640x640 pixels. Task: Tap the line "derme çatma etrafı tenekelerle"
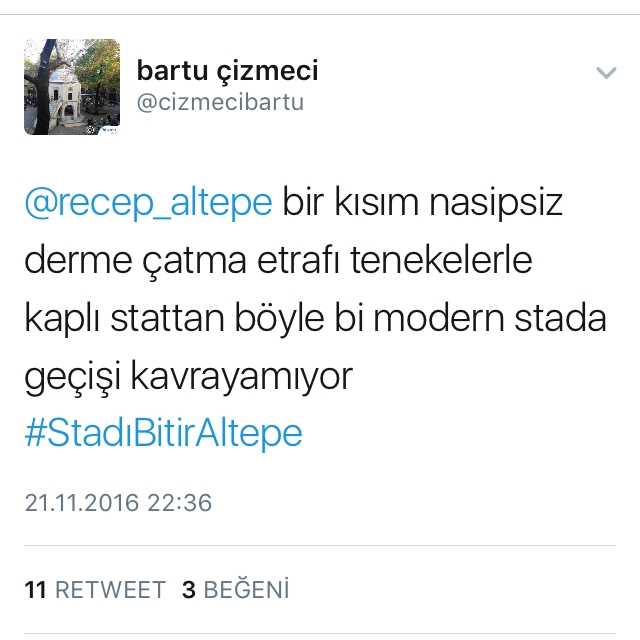279,260
